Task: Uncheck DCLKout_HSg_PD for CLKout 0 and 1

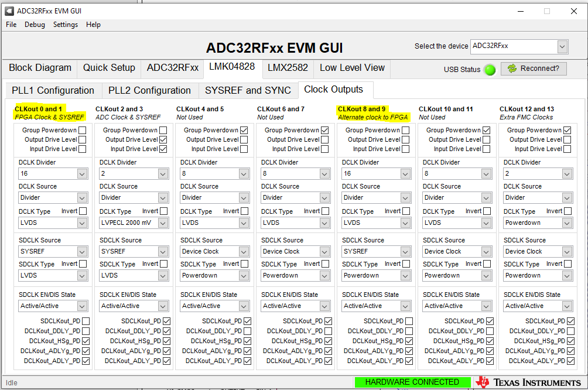Action: pos(86,341)
